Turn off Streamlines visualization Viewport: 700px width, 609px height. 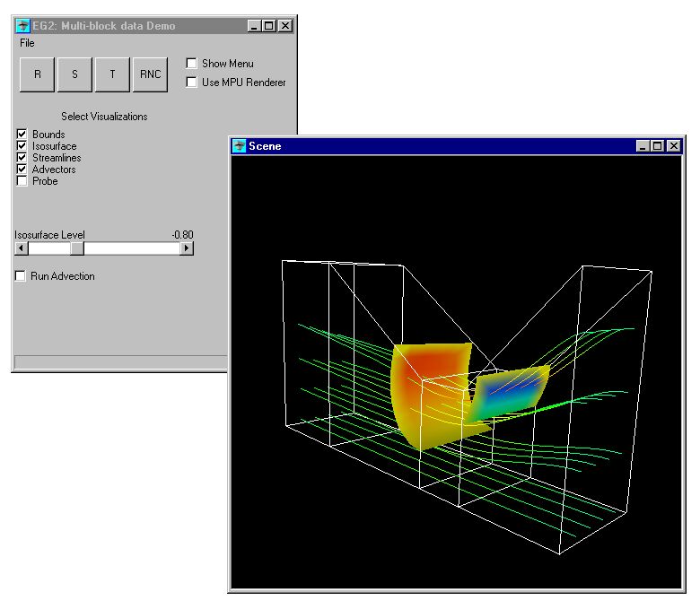[22, 158]
